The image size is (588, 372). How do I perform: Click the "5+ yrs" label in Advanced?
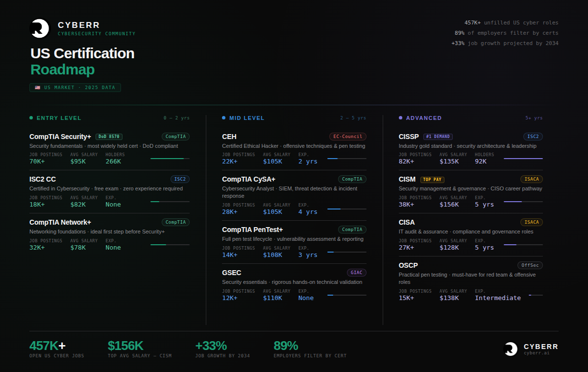pos(534,118)
